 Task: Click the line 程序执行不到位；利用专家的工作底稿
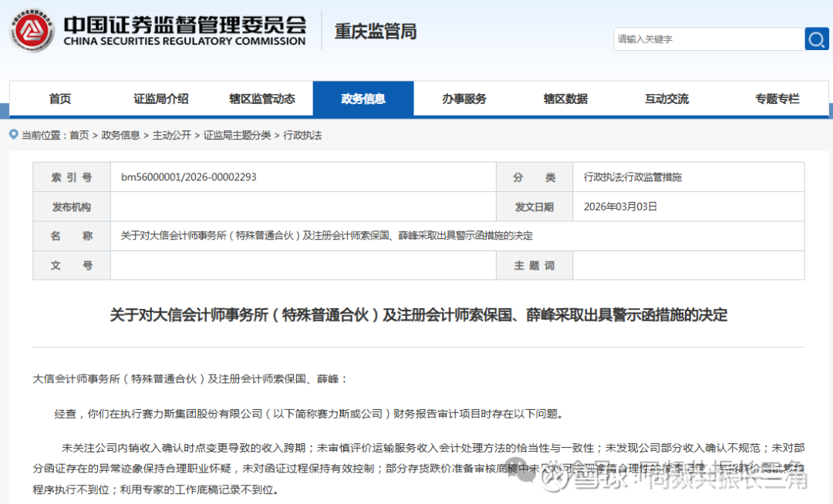[156, 489]
